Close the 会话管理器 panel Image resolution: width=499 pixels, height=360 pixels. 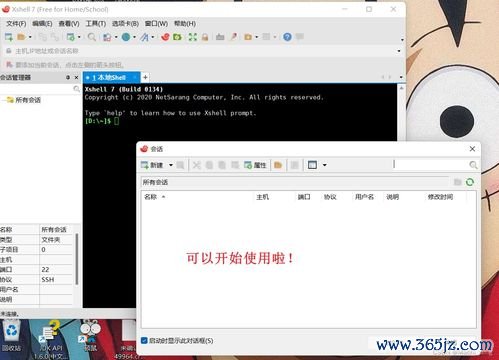click(x=76, y=77)
